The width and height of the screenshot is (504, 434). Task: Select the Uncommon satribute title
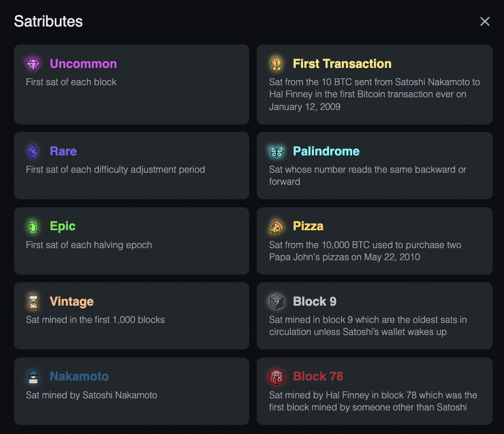click(x=83, y=64)
